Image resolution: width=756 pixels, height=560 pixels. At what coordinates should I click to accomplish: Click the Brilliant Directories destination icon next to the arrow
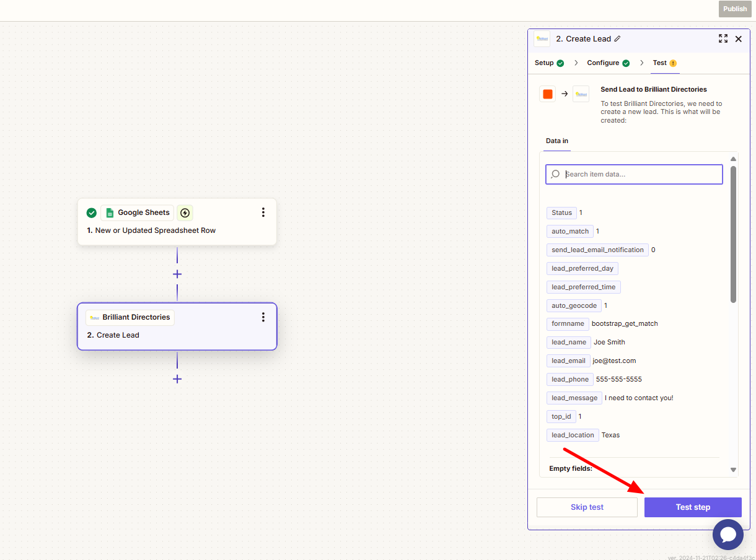(581, 94)
